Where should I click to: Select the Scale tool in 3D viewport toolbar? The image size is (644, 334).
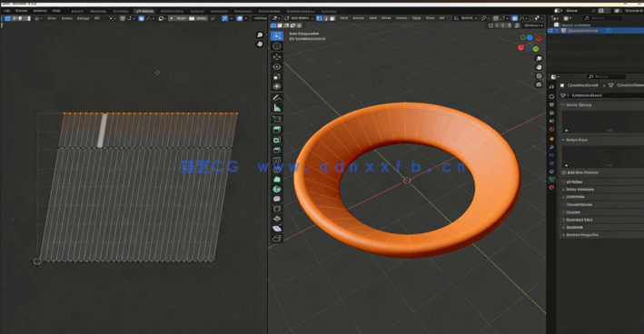pos(277,77)
